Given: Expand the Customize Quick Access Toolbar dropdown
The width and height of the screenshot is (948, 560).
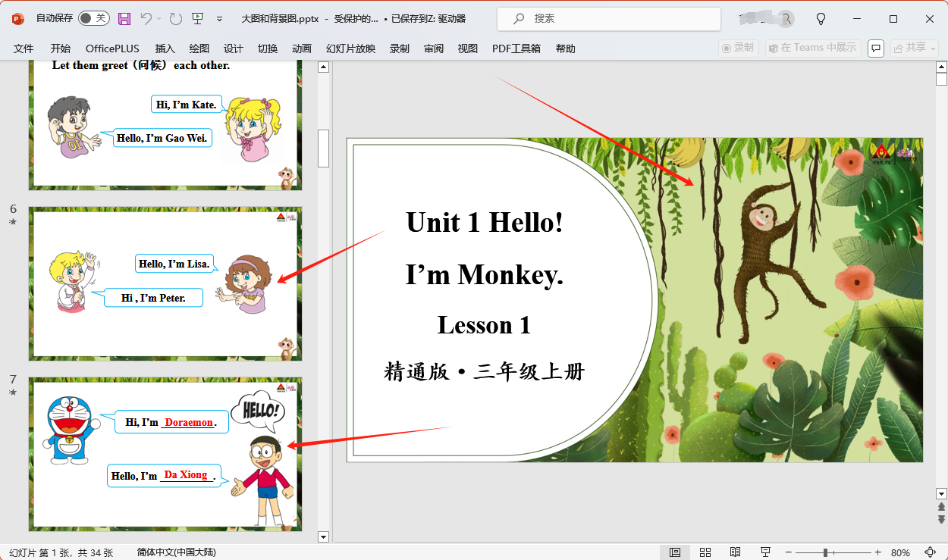Looking at the screenshot, I should click(220, 19).
